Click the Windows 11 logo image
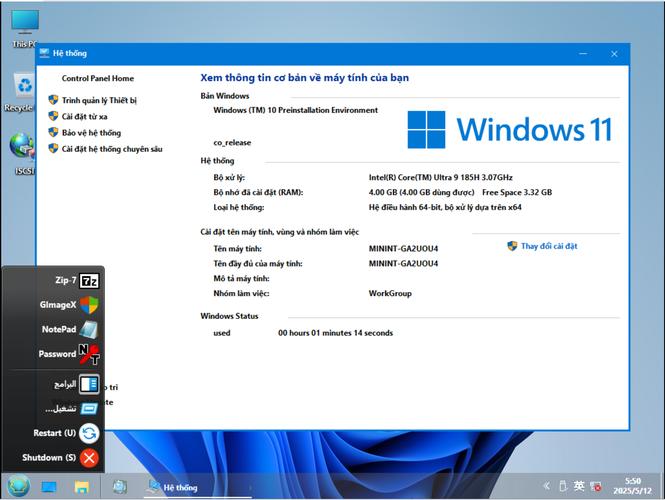665x500 pixels. tap(510, 129)
